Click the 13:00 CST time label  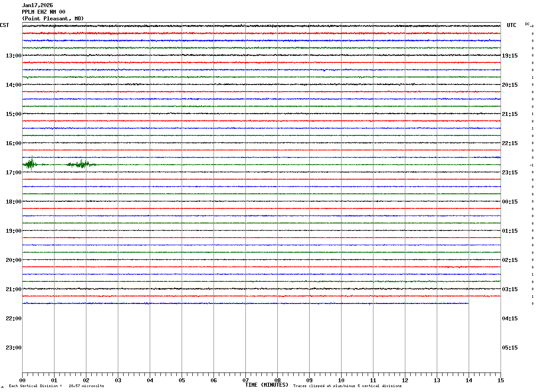tap(13, 56)
